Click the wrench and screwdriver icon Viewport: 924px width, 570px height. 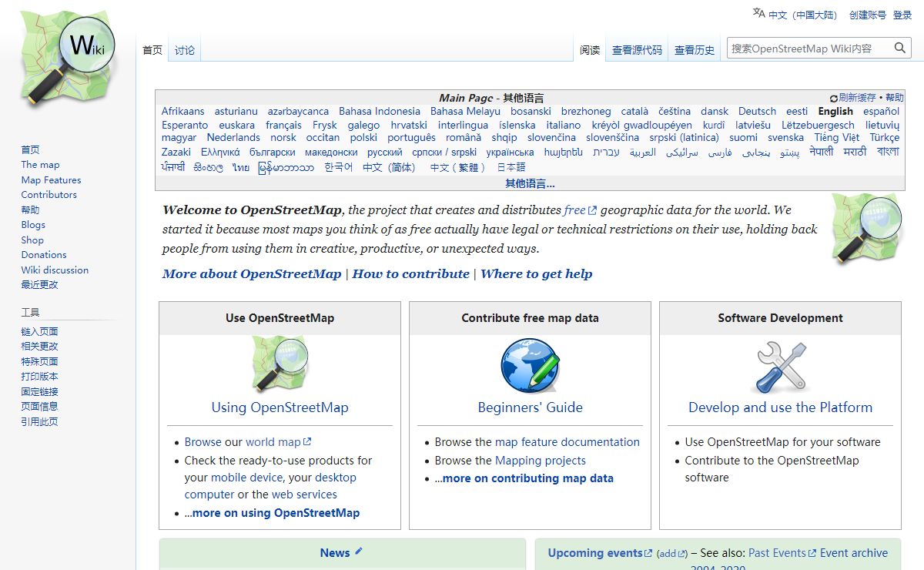pos(780,367)
